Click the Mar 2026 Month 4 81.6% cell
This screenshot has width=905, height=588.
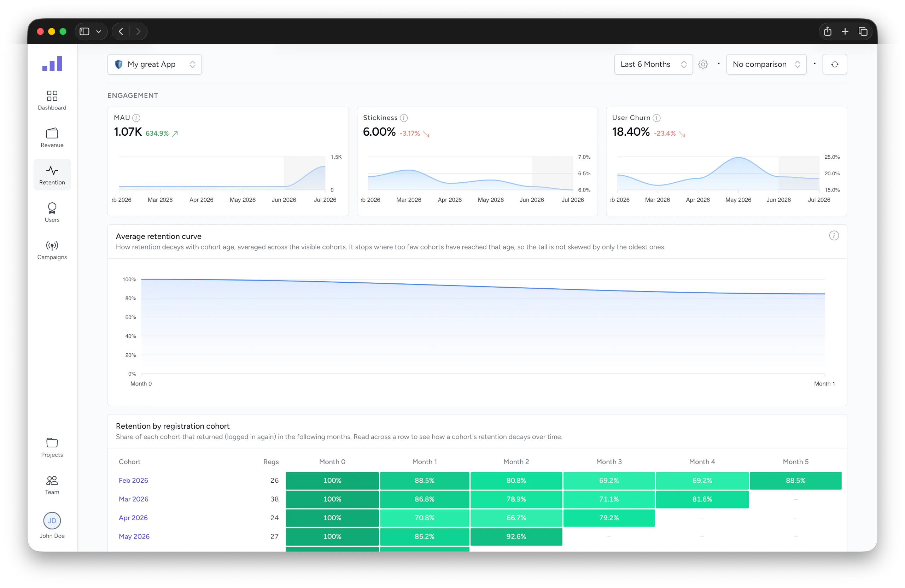[x=702, y=499]
